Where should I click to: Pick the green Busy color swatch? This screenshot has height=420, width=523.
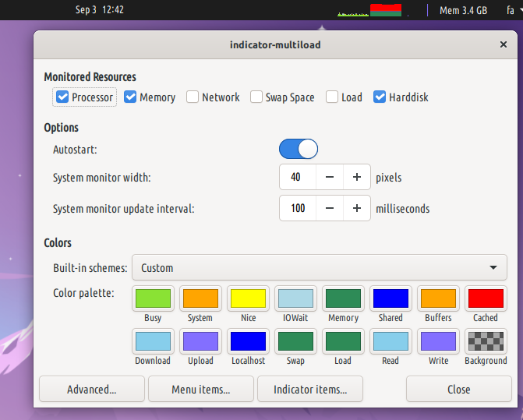coord(153,298)
